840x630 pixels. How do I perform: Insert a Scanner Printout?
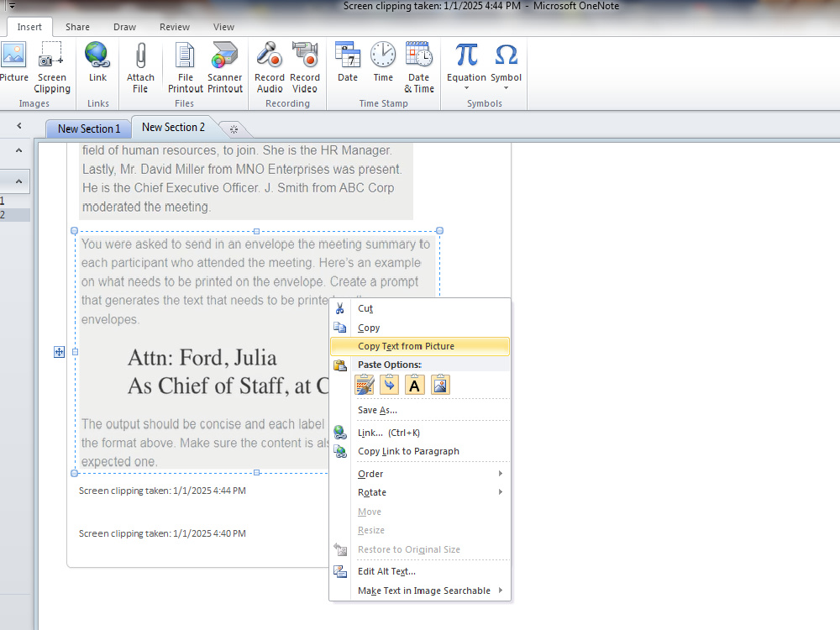(225, 67)
